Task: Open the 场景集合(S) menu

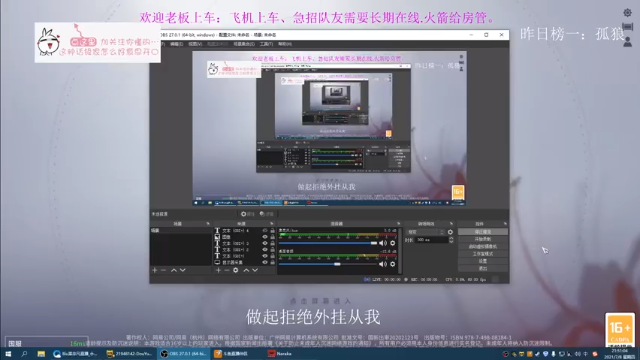Action: (x=244, y=44)
